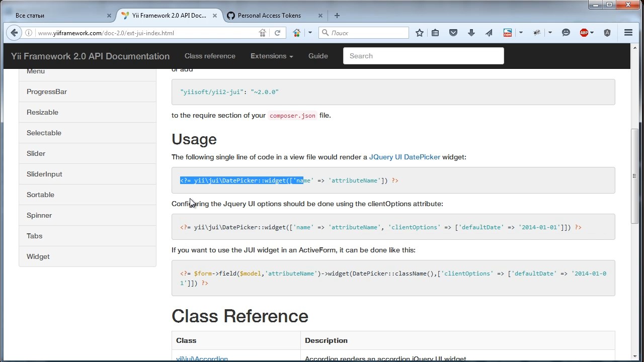The image size is (644, 362).
Task: Click the Adblock Plus ABP icon
Action: coord(584,33)
